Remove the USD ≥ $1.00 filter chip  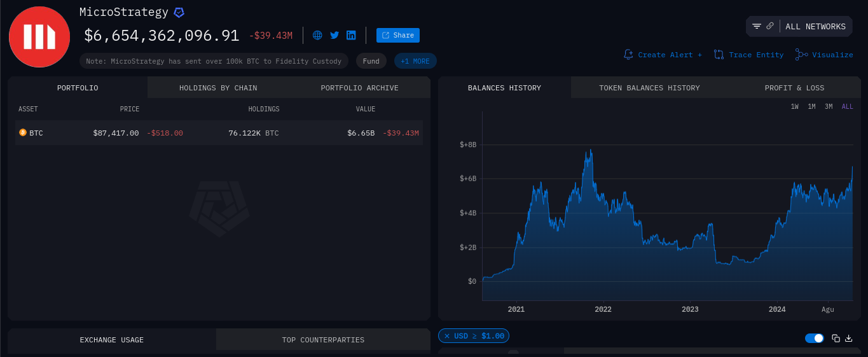coord(447,336)
